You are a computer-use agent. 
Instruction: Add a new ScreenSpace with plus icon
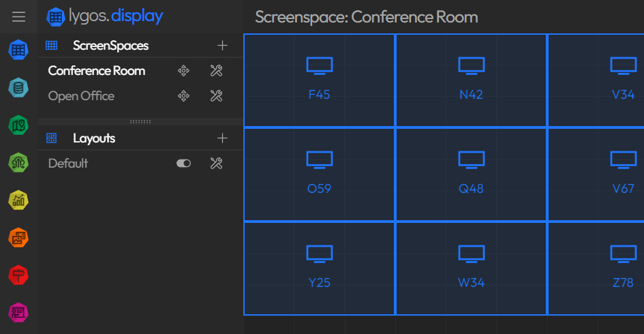[222, 45]
